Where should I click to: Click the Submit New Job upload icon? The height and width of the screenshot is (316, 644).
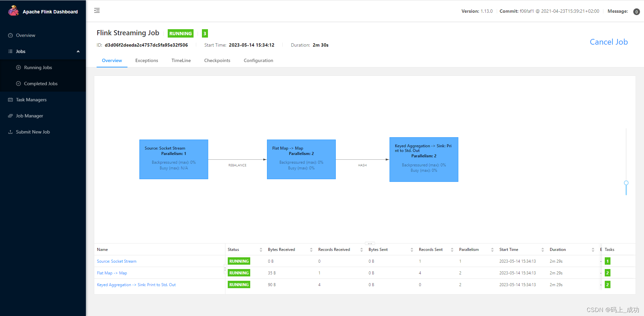(x=10, y=132)
